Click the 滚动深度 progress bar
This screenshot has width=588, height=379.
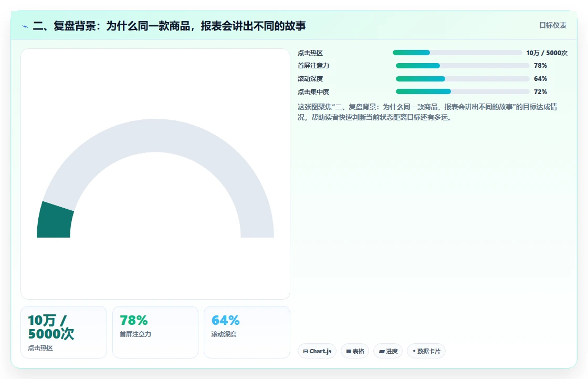click(x=463, y=79)
